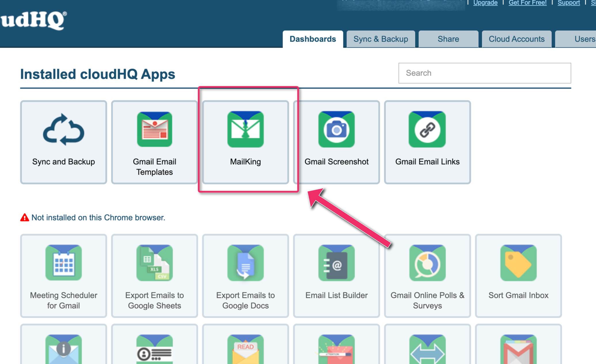The width and height of the screenshot is (596, 364).
Task: Click the 'Email List Builder' label
Action: point(337,295)
